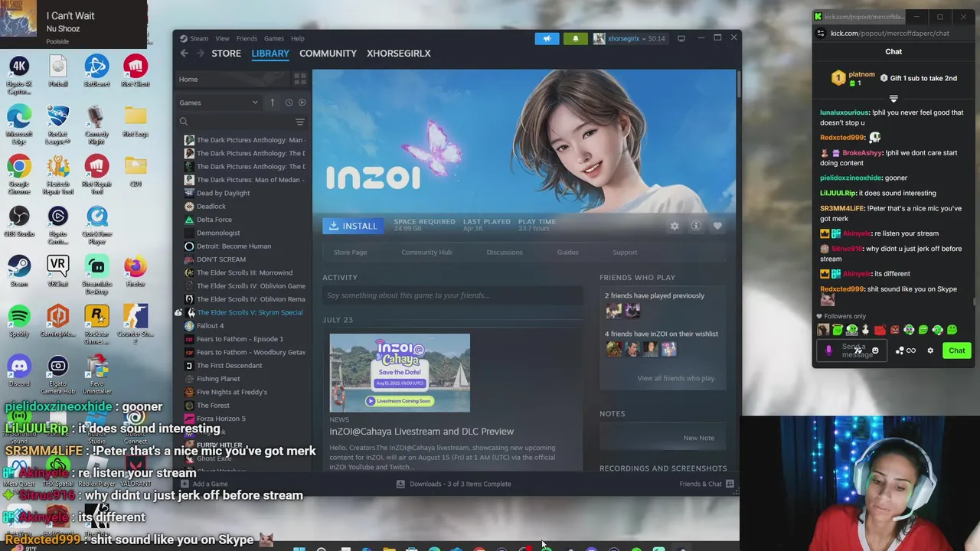The height and width of the screenshot is (551, 980).
Task: Open inZOI manage settings gear
Action: [675, 226]
